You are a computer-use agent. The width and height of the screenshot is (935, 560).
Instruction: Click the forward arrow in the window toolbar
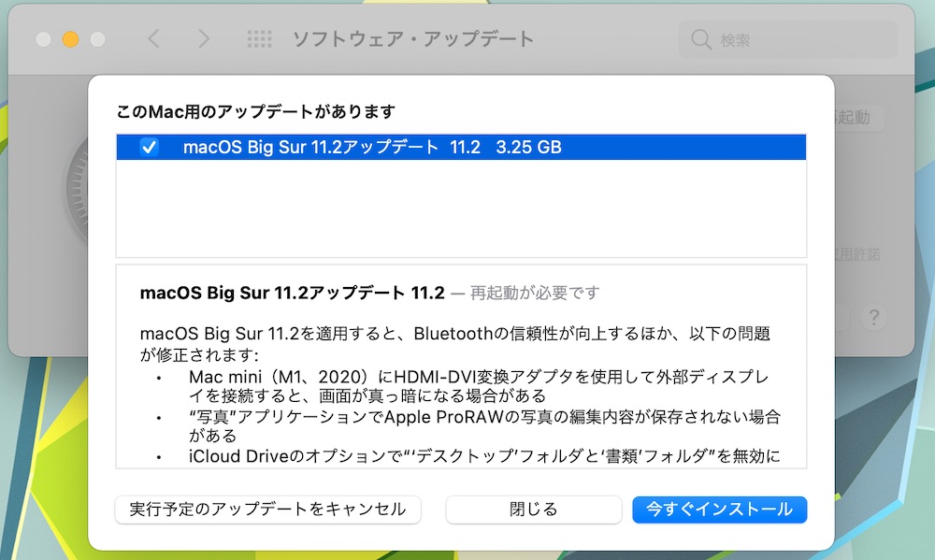click(204, 39)
